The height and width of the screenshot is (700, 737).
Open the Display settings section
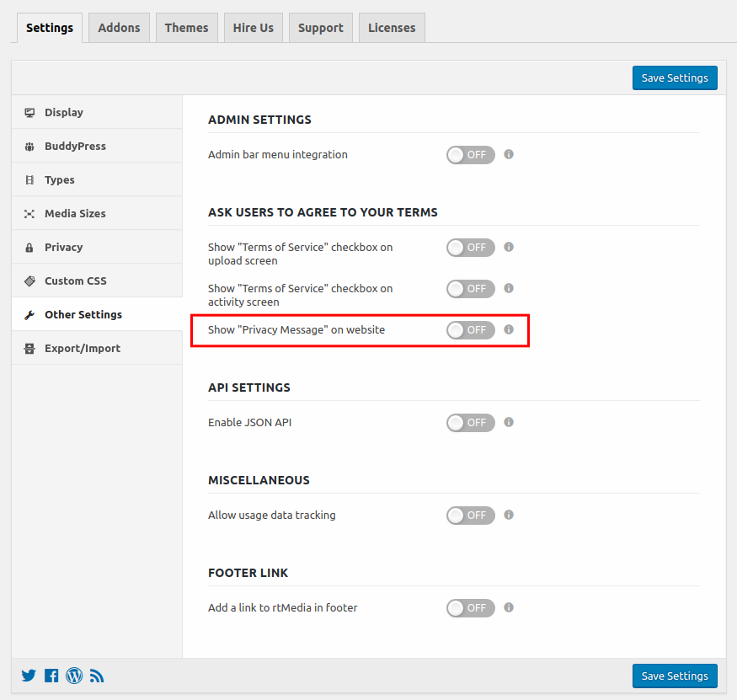click(x=30, y=111)
